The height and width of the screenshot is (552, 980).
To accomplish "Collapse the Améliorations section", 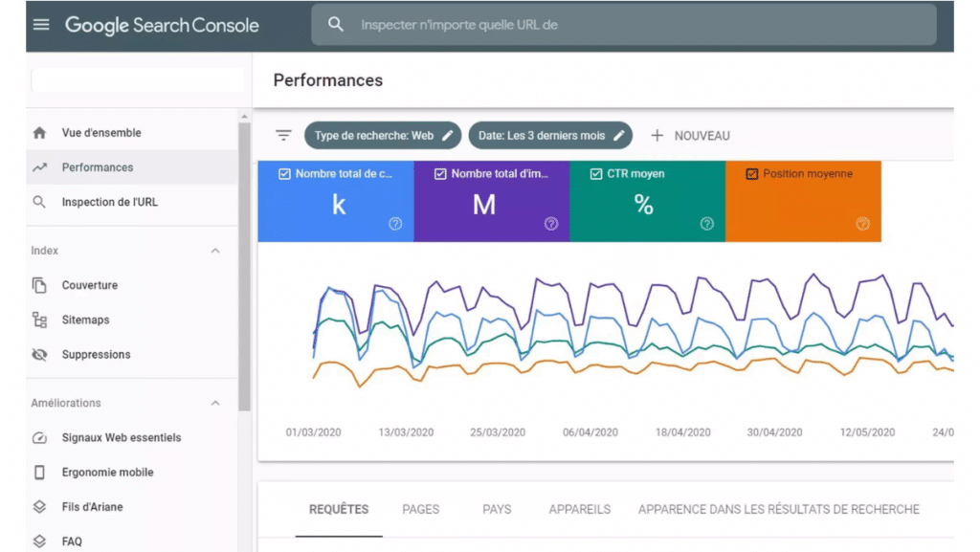I will tap(215, 404).
